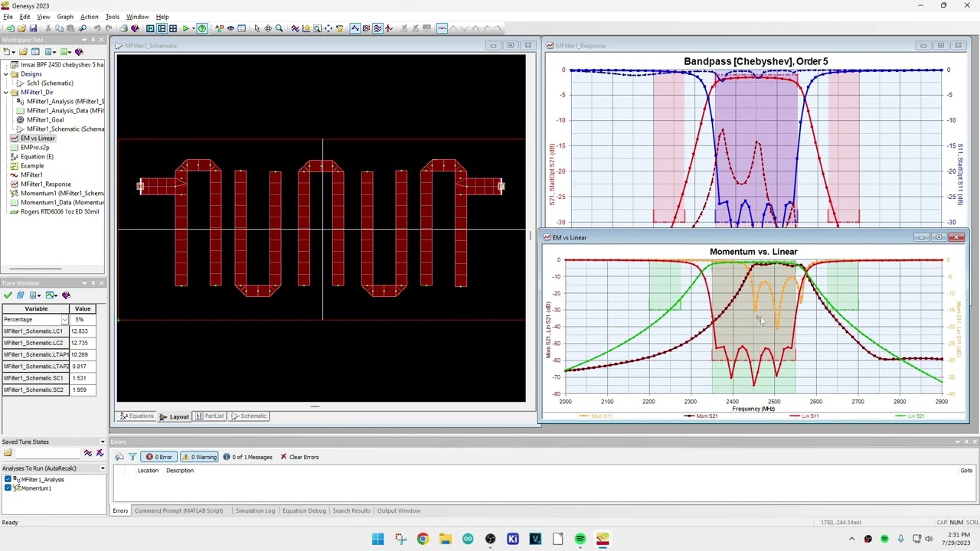Open Spotify from the taskbar
The image size is (980, 551).
click(x=580, y=539)
